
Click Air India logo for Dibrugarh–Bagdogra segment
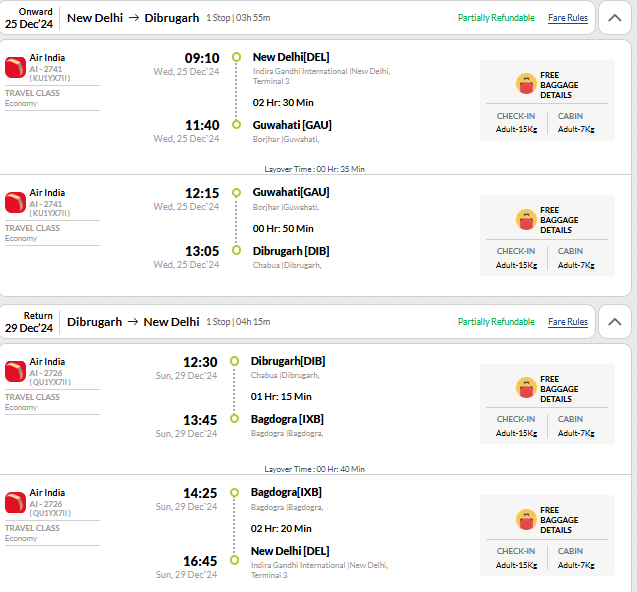coord(15,371)
